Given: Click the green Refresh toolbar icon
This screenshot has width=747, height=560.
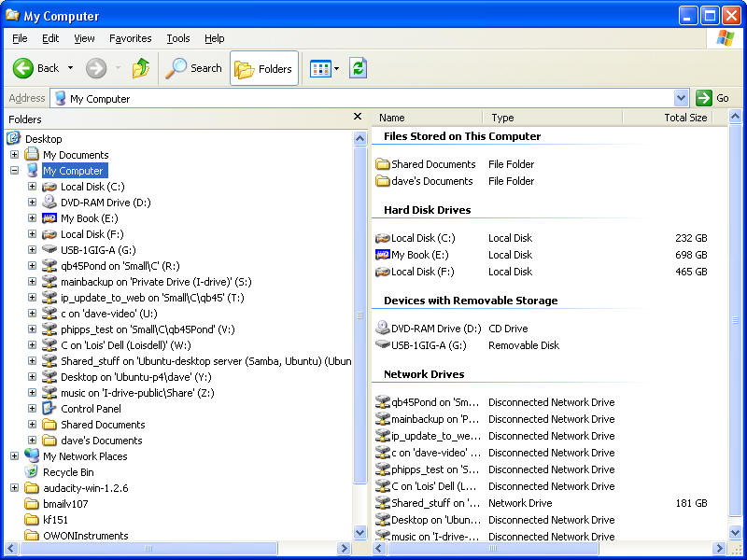Looking at the screenshot, I should (358, 68).
